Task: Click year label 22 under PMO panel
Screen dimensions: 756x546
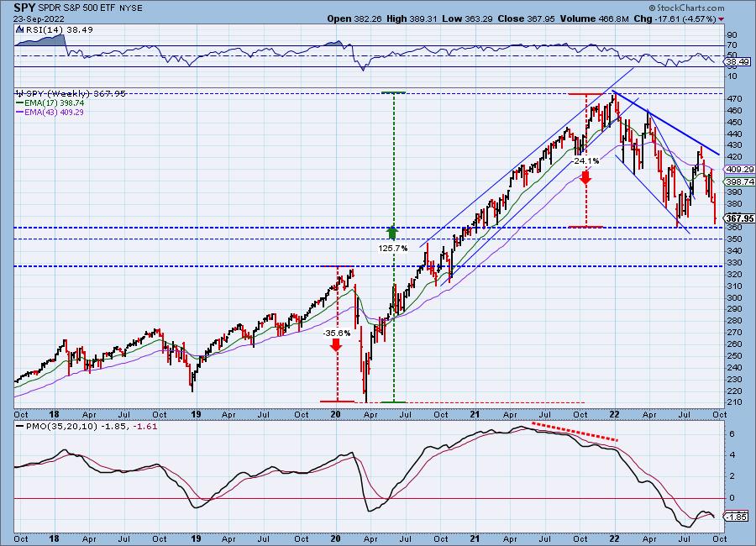Action: (x=614, y=538)
